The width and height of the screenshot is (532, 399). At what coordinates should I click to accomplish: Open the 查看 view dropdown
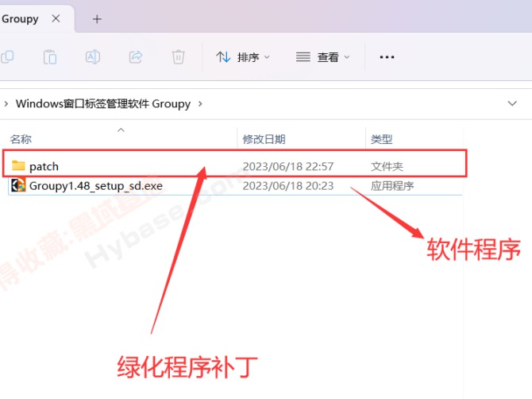click(322, 57)
